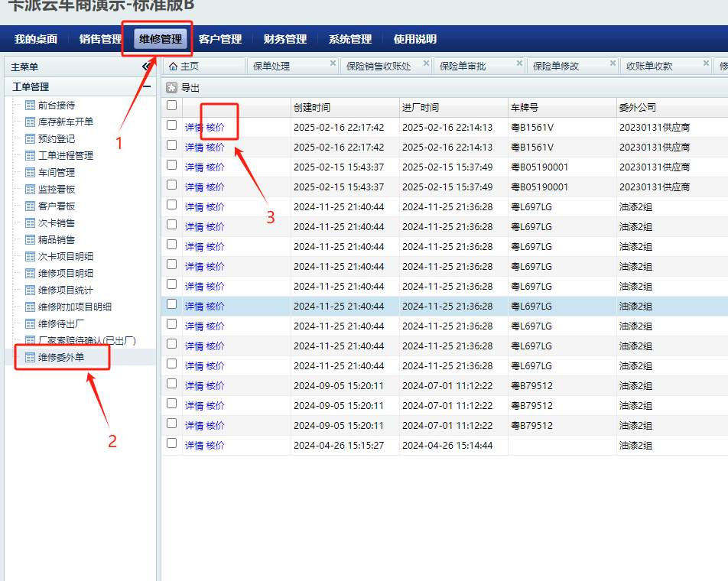Close the 保单处理 tab
This screenshot has width=728, height=581.
tap(333, 63)
